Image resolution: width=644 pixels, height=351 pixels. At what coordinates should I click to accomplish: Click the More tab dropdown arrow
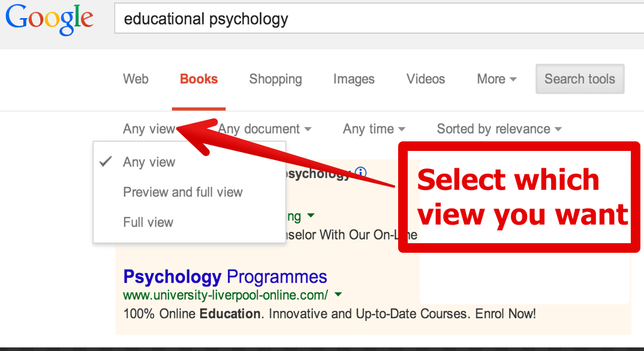pyautogui.click(x=513, y=79)
